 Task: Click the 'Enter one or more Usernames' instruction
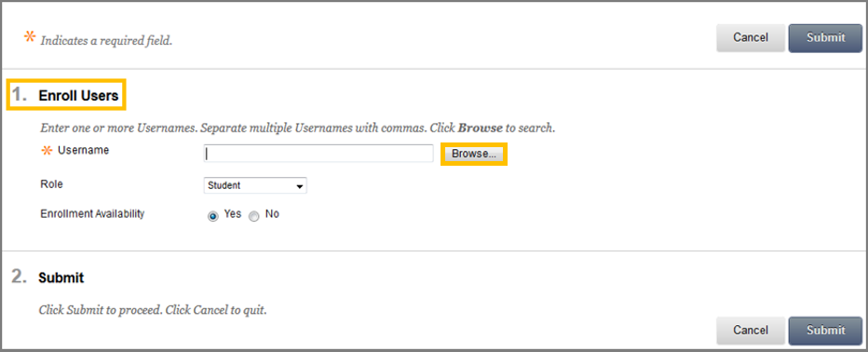[x=298, y=128]
